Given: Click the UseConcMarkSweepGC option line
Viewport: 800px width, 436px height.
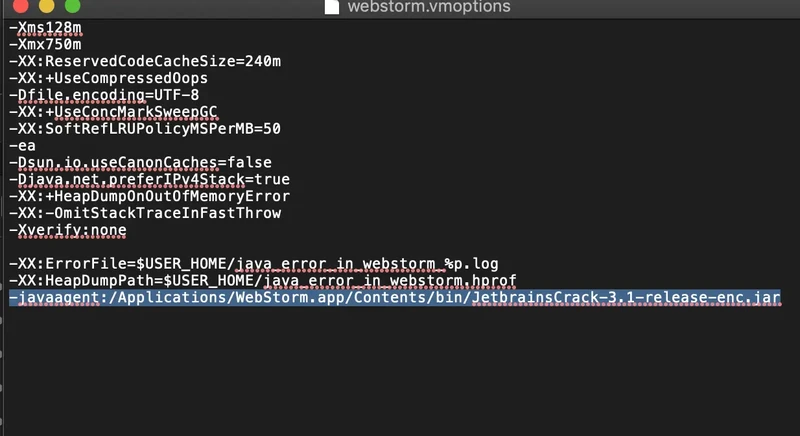Looking at the screenshot, I should [x=111, y=112].
